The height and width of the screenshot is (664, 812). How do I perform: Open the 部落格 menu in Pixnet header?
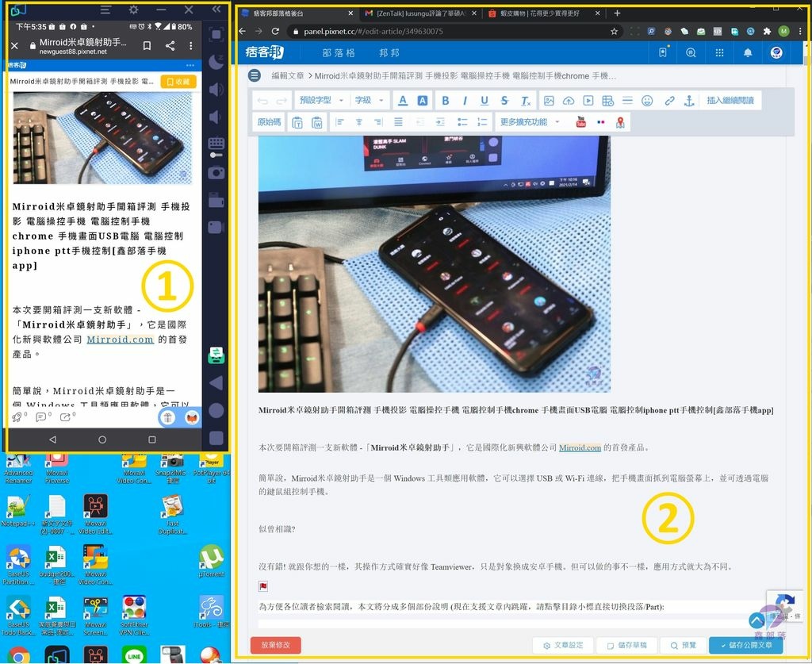338,53
